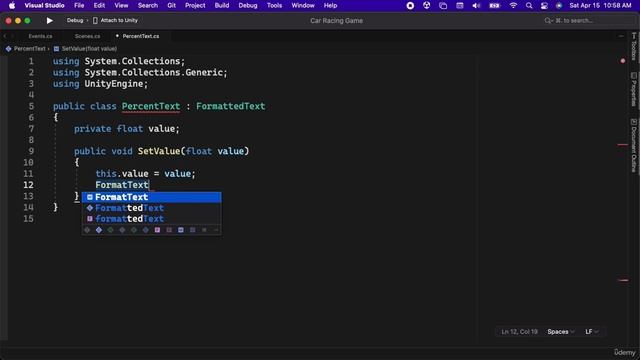Screen dimensions: 640x360
Task: Open the Help menu
Action: coord(330,6)
